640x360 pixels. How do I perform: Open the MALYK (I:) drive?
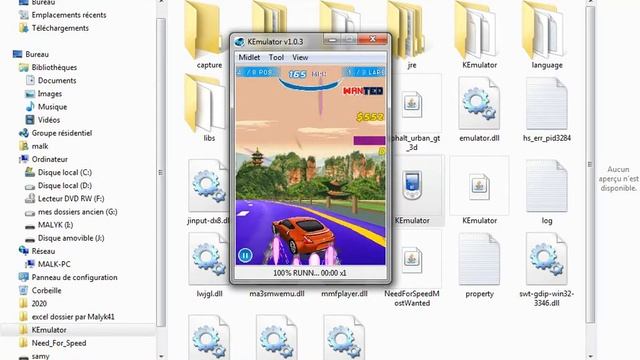(55, 224)
